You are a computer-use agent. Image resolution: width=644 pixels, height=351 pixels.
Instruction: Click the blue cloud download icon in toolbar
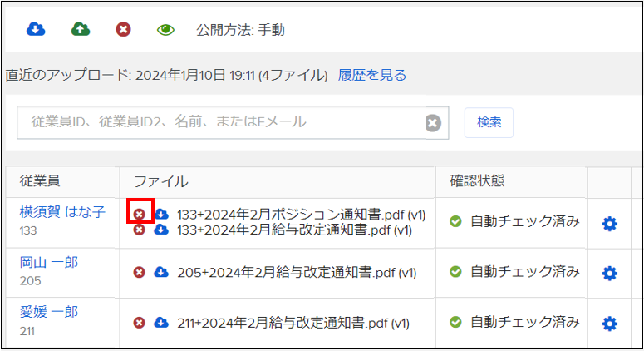click(36, 29)
